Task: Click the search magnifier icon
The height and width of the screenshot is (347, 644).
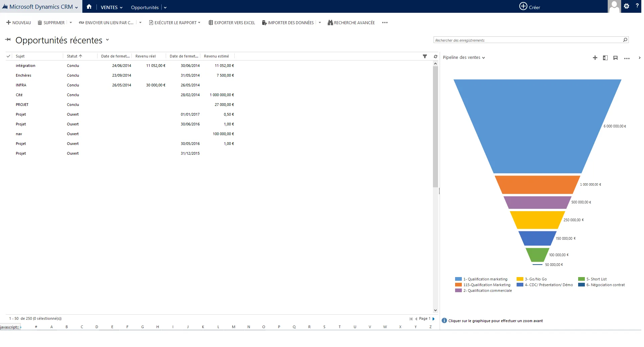Action: 625,40
